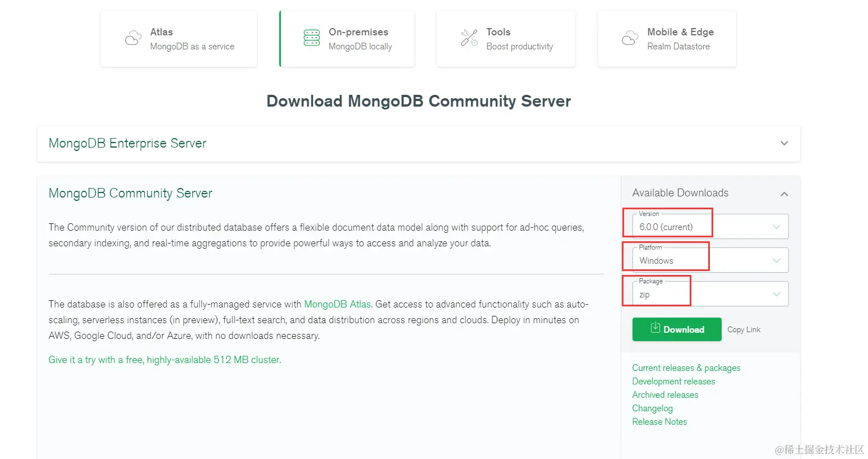
Task: Click the MongoDB Community Server heading
Action: (130, 193)
